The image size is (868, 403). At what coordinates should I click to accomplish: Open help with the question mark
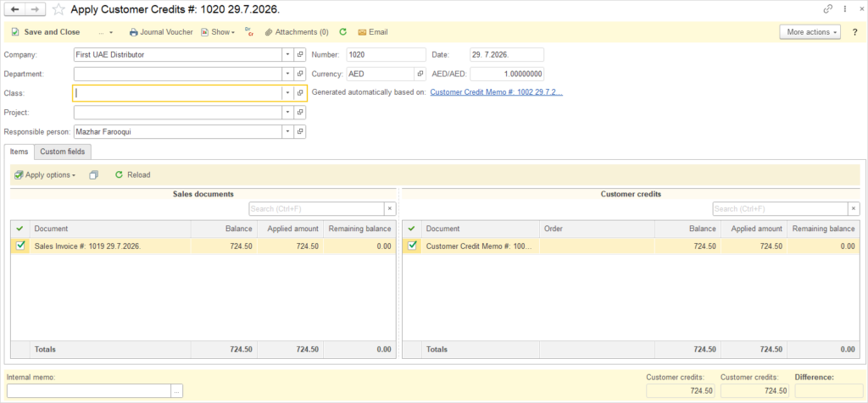coord(854,32)
